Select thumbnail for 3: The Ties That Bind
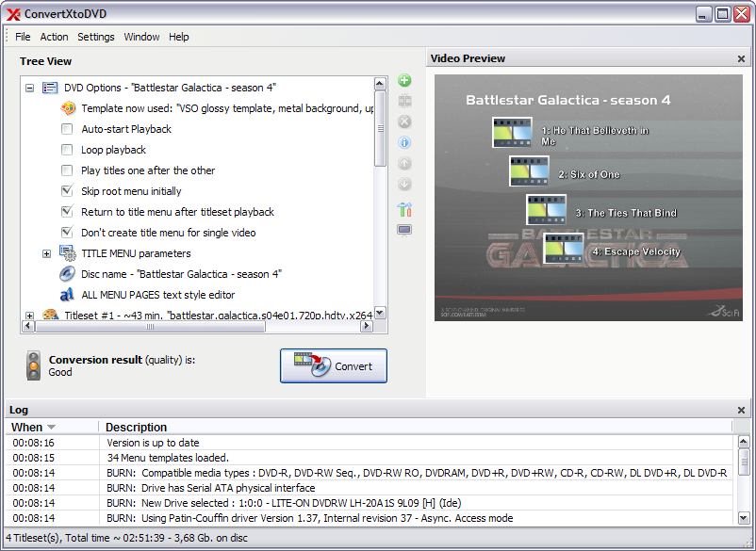The height and width of the screenshot is (551, 756). pos(546,209)
